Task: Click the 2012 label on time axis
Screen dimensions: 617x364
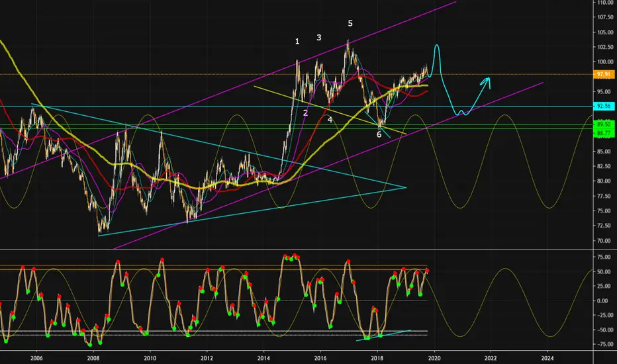Action: click(207, 358)
